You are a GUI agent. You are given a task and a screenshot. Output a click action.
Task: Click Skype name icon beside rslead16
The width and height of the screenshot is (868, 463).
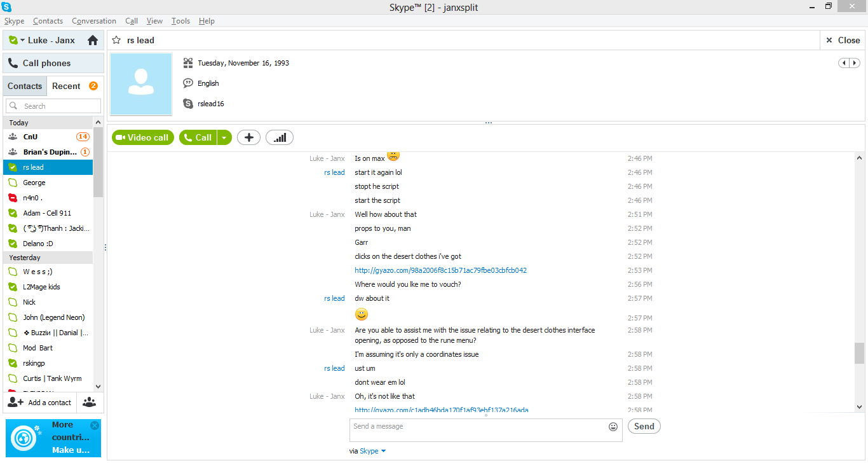tap(188, 104)
